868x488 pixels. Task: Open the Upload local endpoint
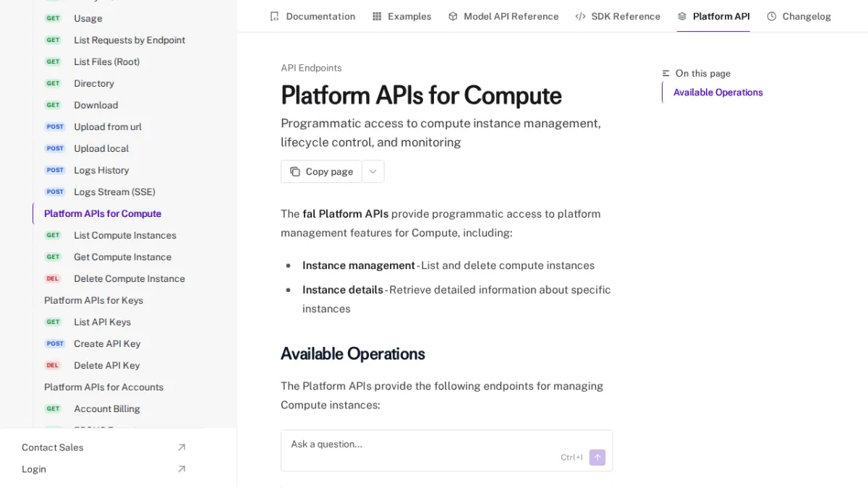pos(101,148)
